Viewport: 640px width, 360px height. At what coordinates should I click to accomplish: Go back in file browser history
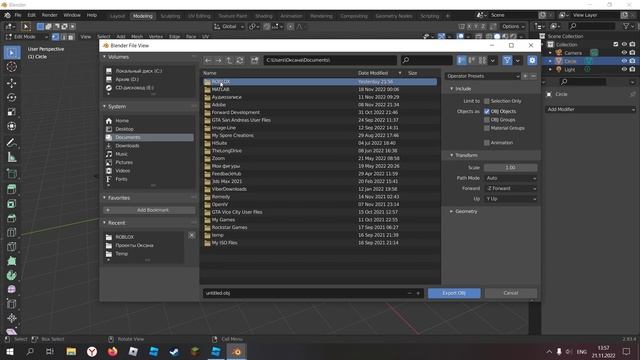pos(208,60)
